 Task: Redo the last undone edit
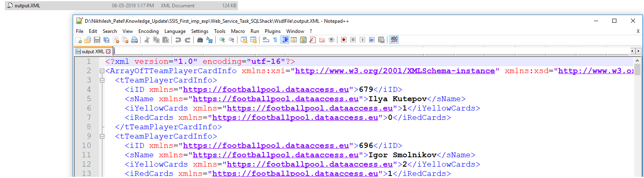pyautogui.click(x=188, y=40)
